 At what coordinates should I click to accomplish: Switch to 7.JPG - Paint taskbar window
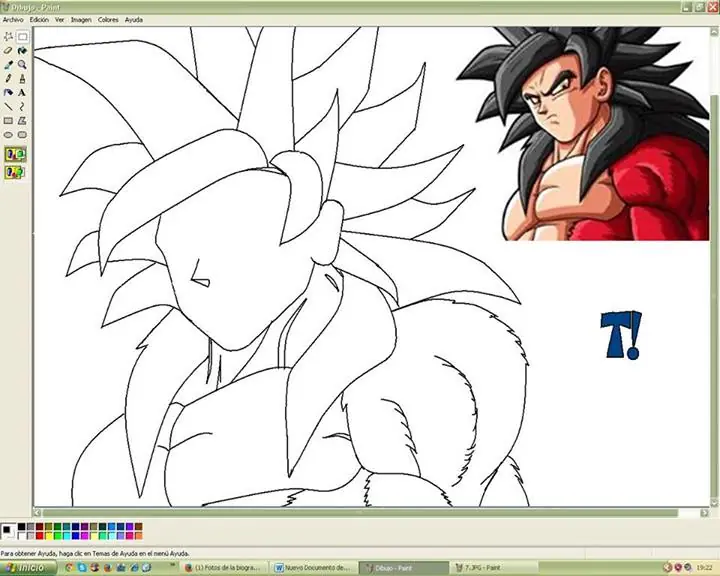pyautogui.click(x=493, y=568)
